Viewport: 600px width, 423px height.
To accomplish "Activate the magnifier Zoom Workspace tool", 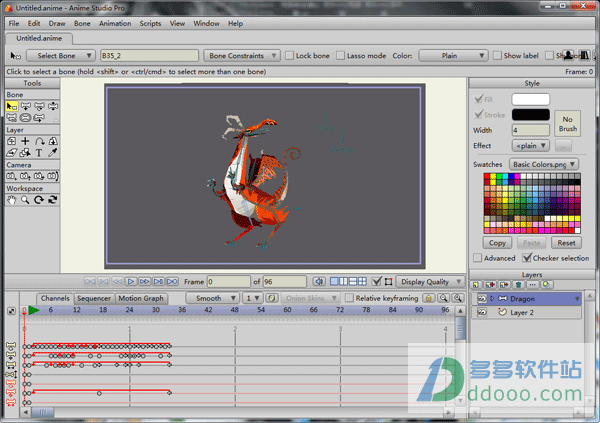I will [x=25, y=200].
